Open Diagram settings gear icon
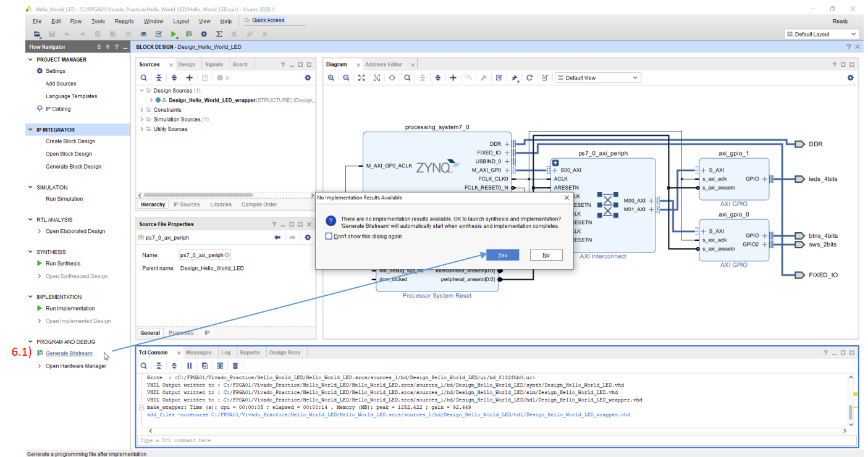The image size is (868, 457). (850, 78)
